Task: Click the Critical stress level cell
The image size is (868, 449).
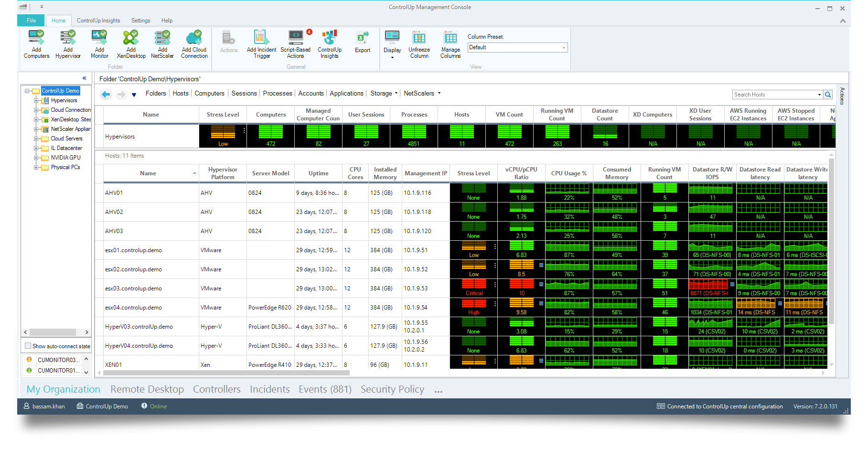Action: coord(474,288)
